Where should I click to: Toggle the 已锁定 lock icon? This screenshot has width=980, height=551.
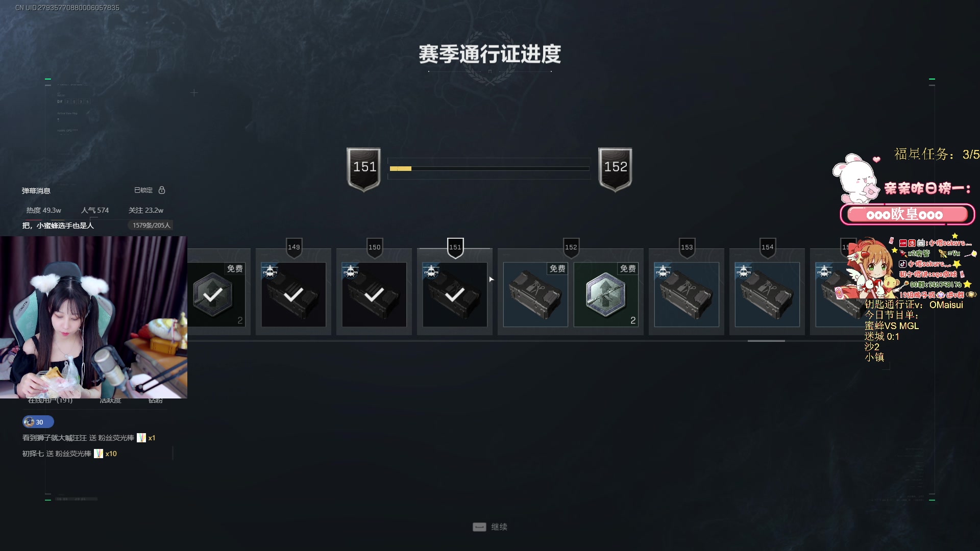(x=162, y=190)
